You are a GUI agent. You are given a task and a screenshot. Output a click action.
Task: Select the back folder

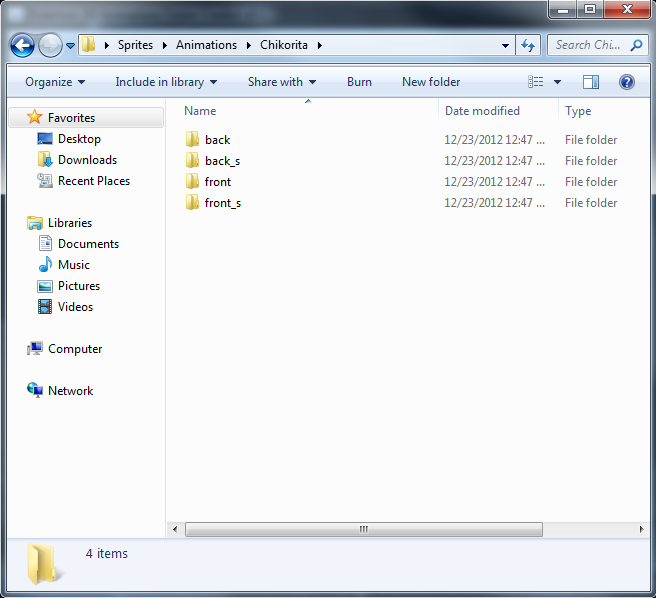(x=218, y=140)
